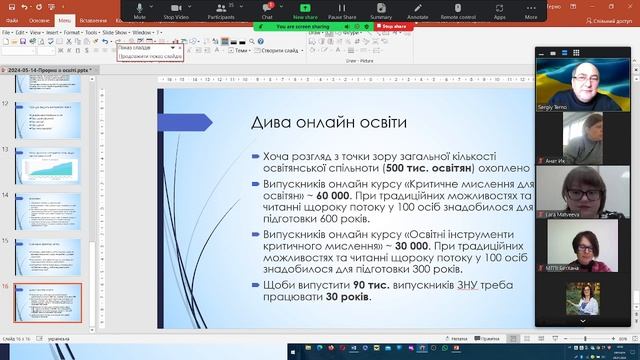
Task: Open the Zoom Annotate tool
Action: (x=418, y=11)
